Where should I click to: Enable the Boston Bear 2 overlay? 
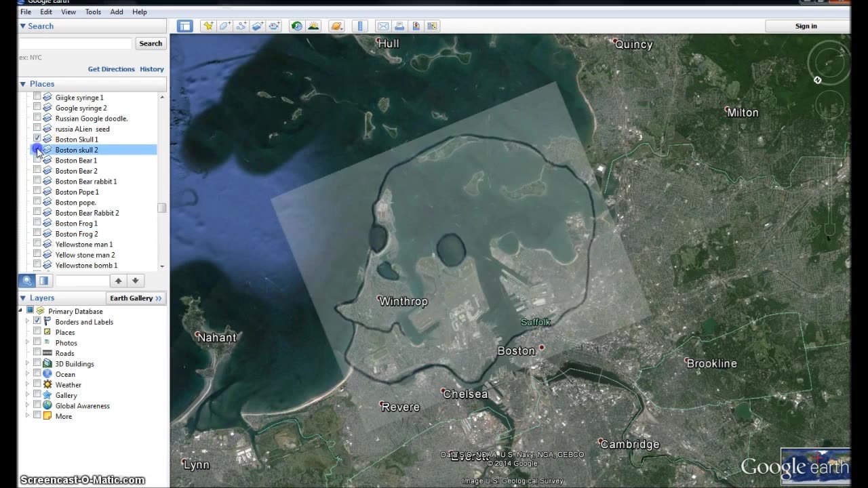(37, 170)
